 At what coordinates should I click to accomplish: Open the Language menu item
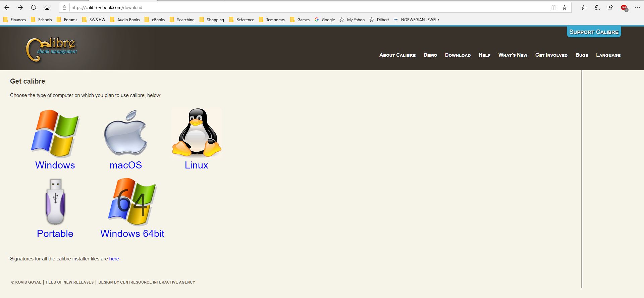[x=608, y=55]
